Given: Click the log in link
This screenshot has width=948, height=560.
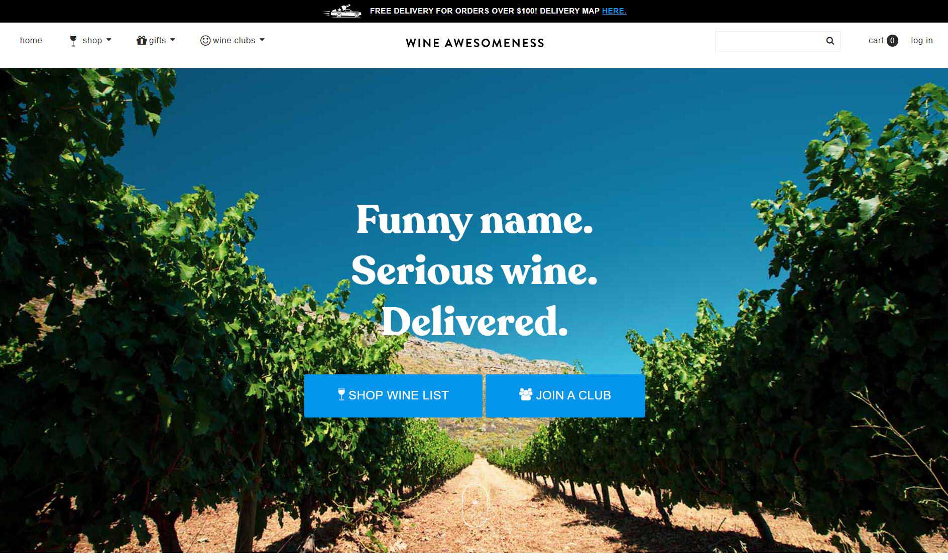Looking at the screenshot, I should point(922,41).
